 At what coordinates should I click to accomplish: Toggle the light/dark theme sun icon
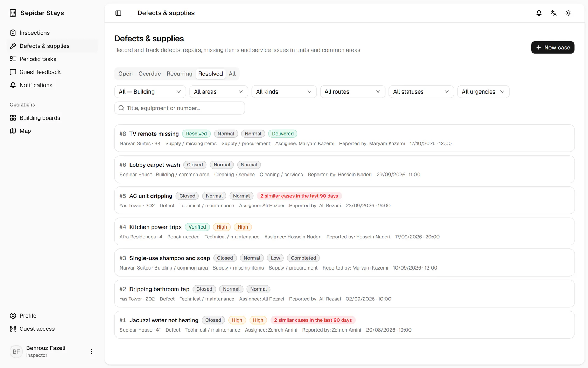click(x=568, y=13)
